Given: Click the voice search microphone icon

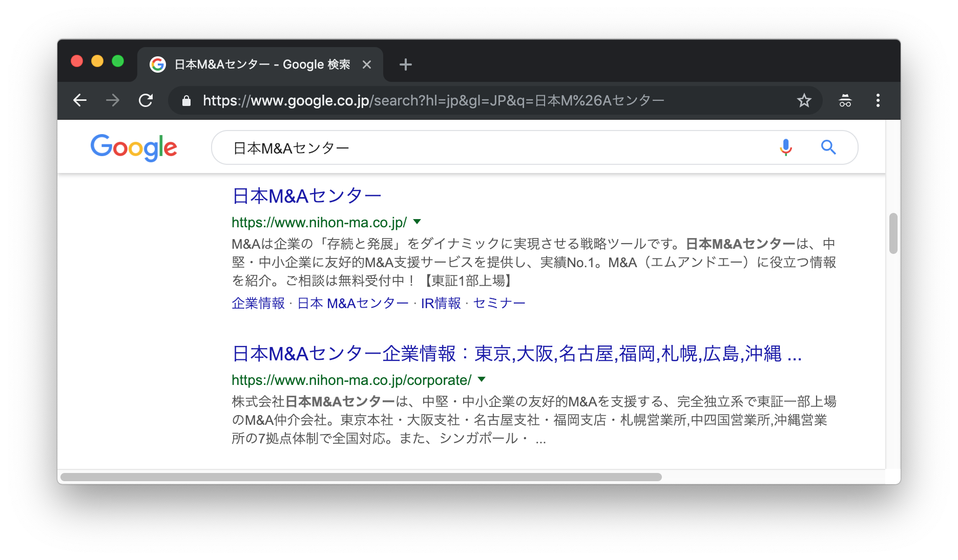Looking at the screenshot, I should 785,147.
